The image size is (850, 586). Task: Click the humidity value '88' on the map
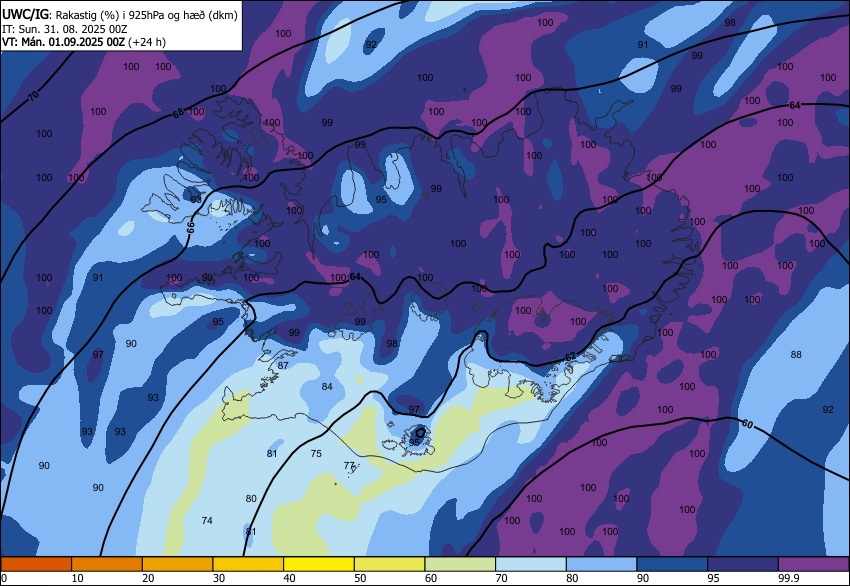point(796,355)
